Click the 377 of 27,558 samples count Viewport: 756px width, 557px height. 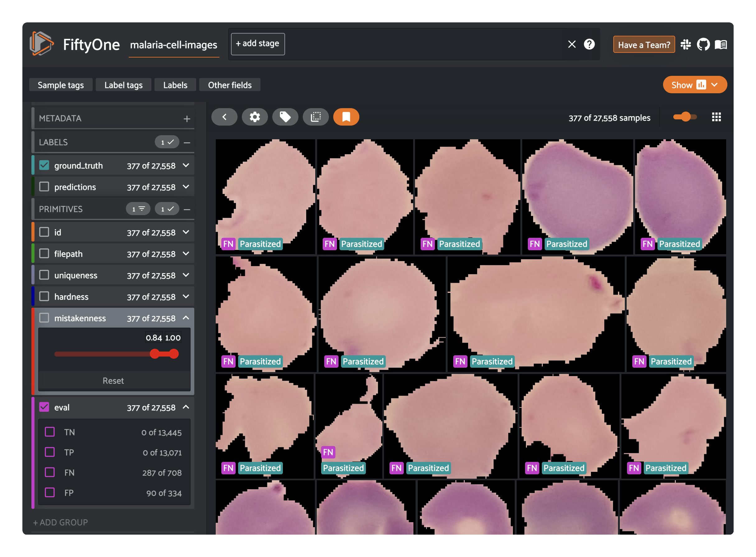(x=609, y=118)
